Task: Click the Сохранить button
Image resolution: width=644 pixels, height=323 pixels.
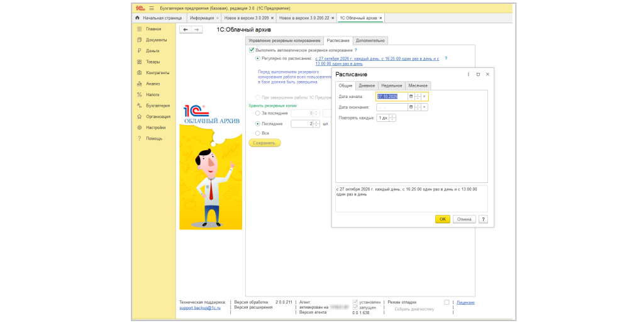Action: click(x=265, y=143)
